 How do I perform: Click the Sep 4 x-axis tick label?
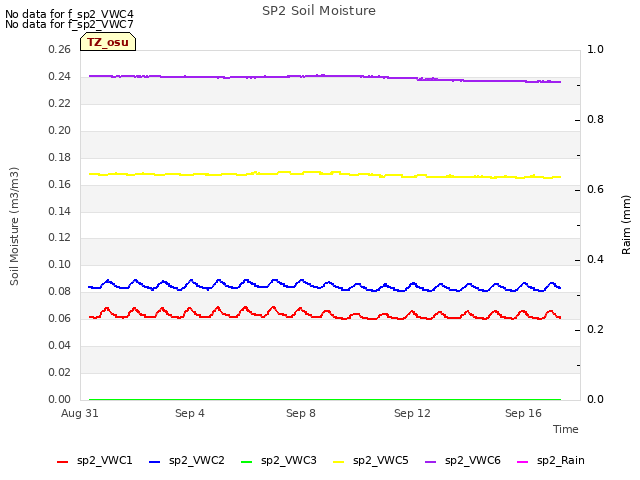[190, 413]
